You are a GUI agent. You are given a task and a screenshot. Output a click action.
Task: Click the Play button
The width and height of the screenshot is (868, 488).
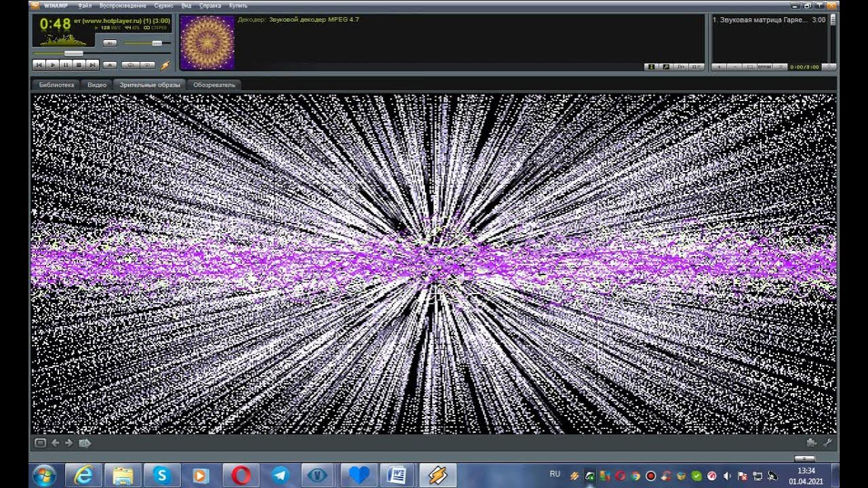pyautogui.click(x=52, y=65)
